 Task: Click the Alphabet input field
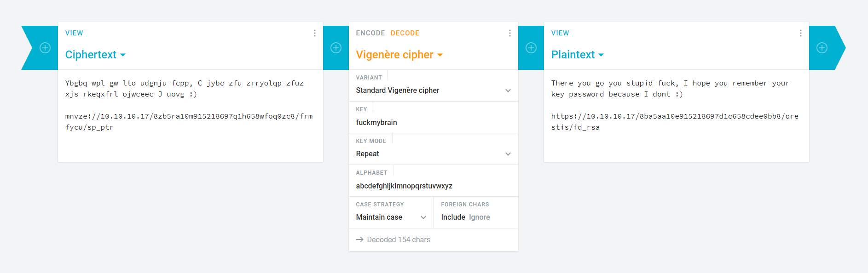click(x=433, y=186)
